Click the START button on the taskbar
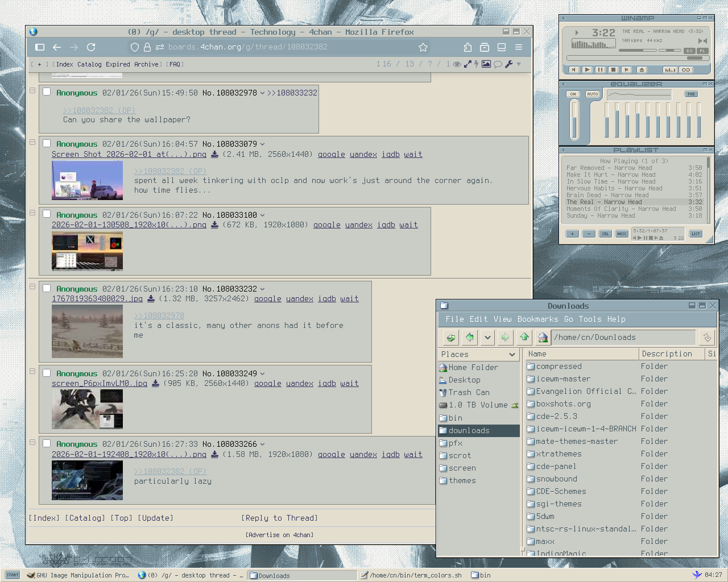Viewport: 728px width, 582px height. coord(13,575)
